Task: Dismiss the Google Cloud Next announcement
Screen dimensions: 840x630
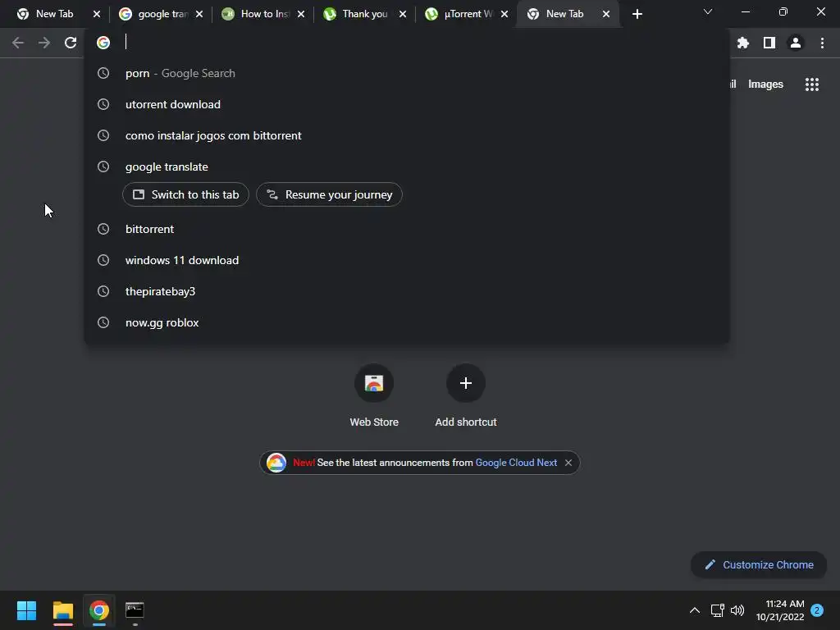Action: pyautogui.click(x=568, y=463)
